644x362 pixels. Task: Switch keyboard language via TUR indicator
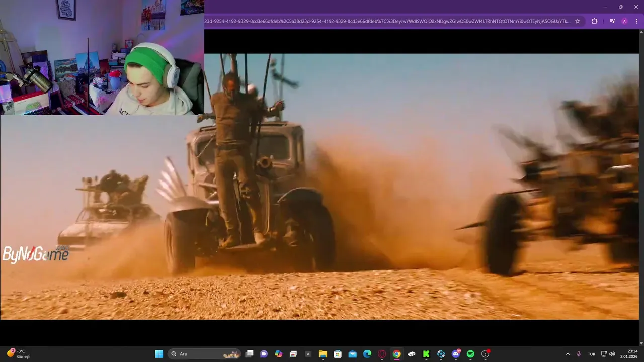point(591,354)
